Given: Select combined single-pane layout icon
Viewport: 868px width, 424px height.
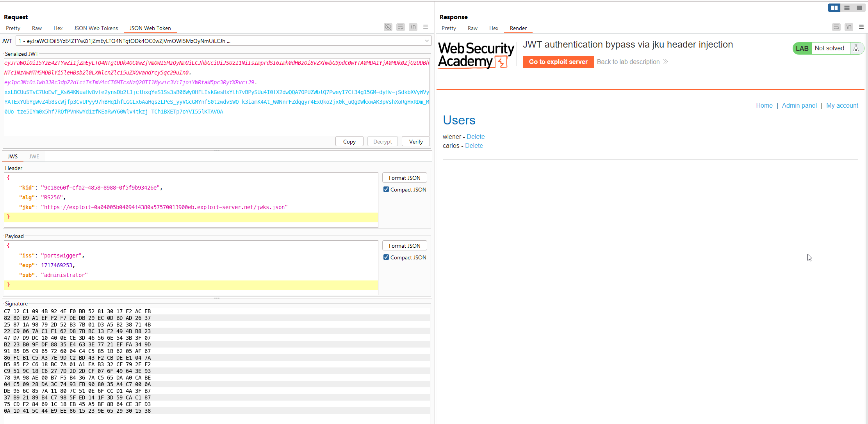Looking at the screenshot, I should [x=859, y=8].
